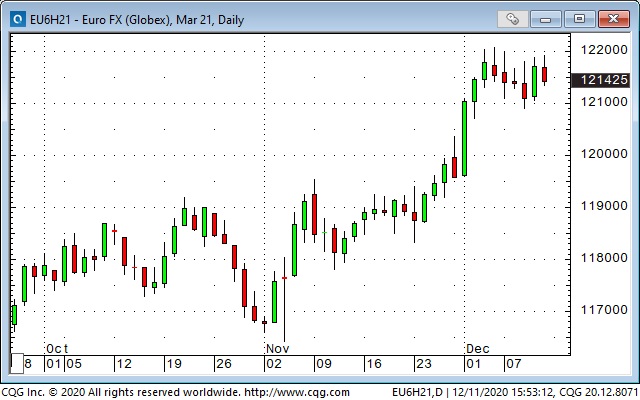This screenshot has width=640, height=400.
Task: Select the current price label 121425
Action: (600, 80)
